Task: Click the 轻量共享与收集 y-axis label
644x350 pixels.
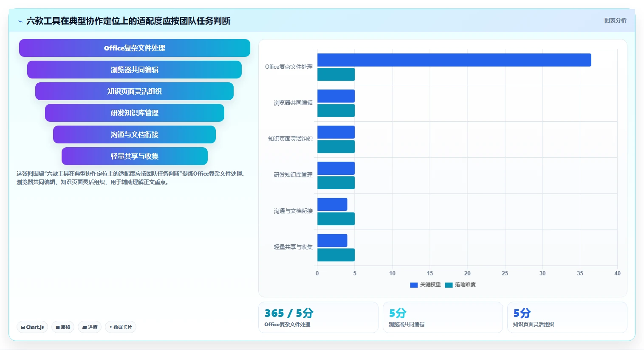Action: (x=293, y=247)
